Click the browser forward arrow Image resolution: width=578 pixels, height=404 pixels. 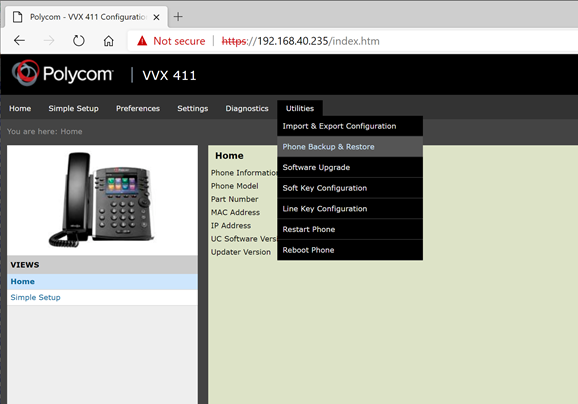[x=49, y=41]
